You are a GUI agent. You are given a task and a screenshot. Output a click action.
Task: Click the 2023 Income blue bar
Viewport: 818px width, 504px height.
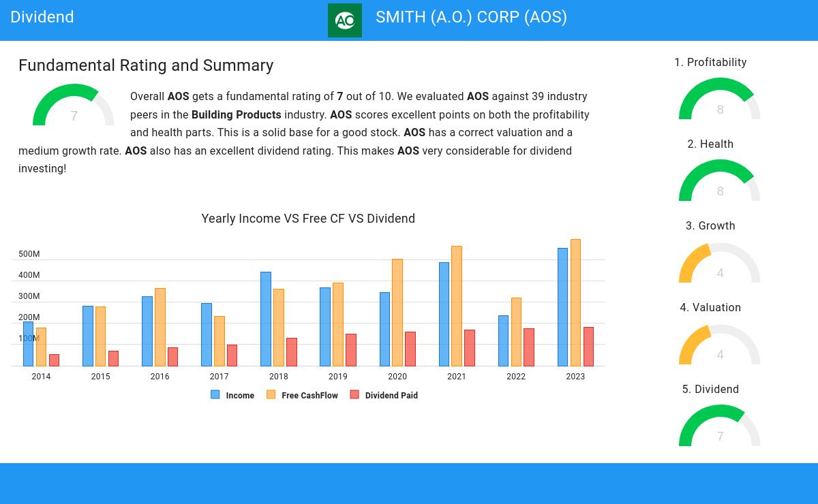pos(562,307)
